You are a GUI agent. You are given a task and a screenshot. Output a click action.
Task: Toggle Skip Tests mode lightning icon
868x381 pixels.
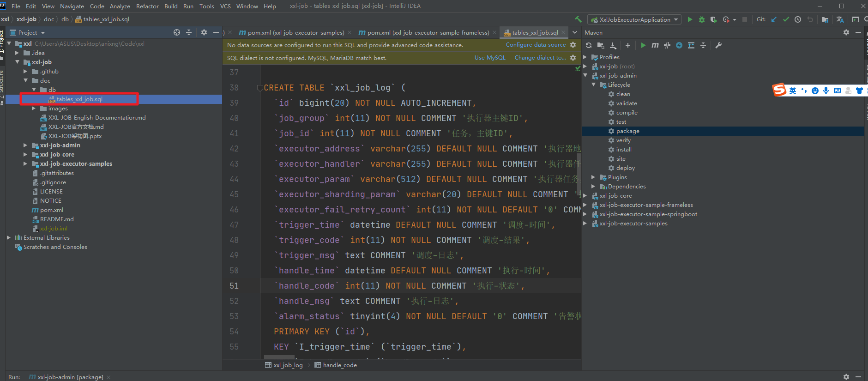point(679,45)
